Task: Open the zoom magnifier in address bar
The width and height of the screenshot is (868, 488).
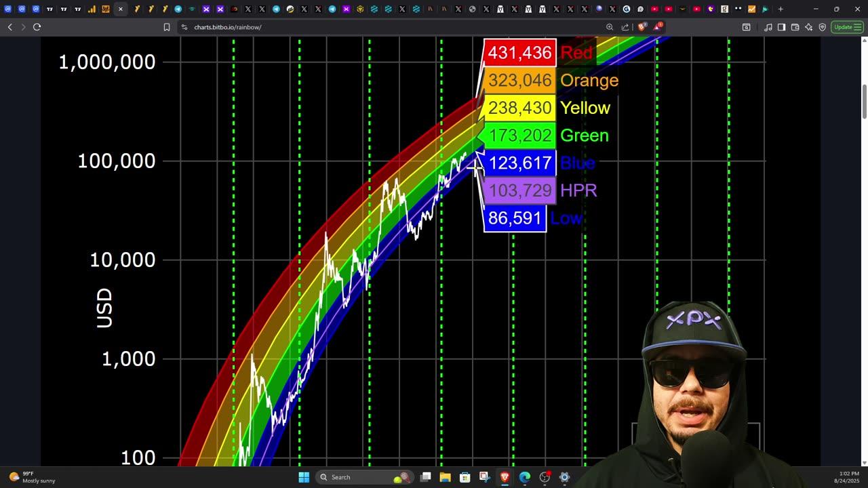Action: [x=610, y=27]
